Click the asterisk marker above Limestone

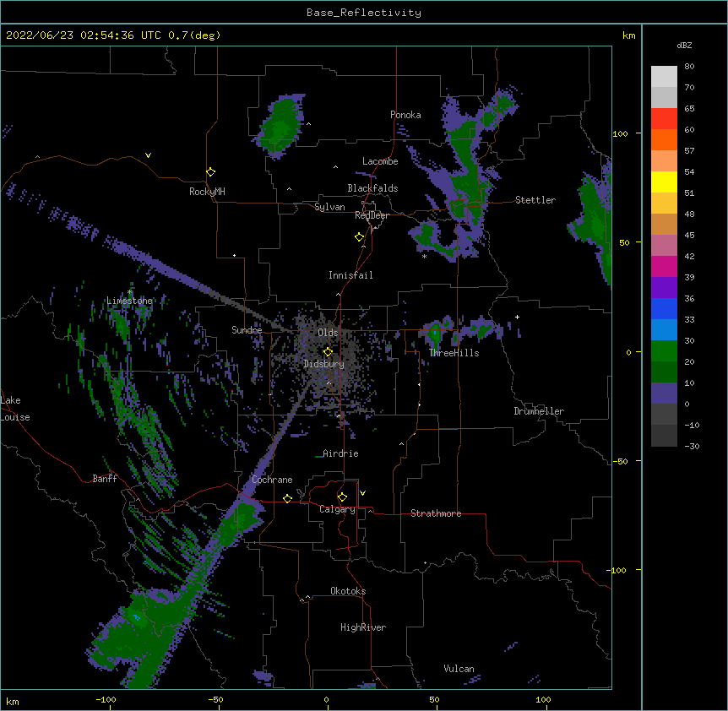point(129,292)
